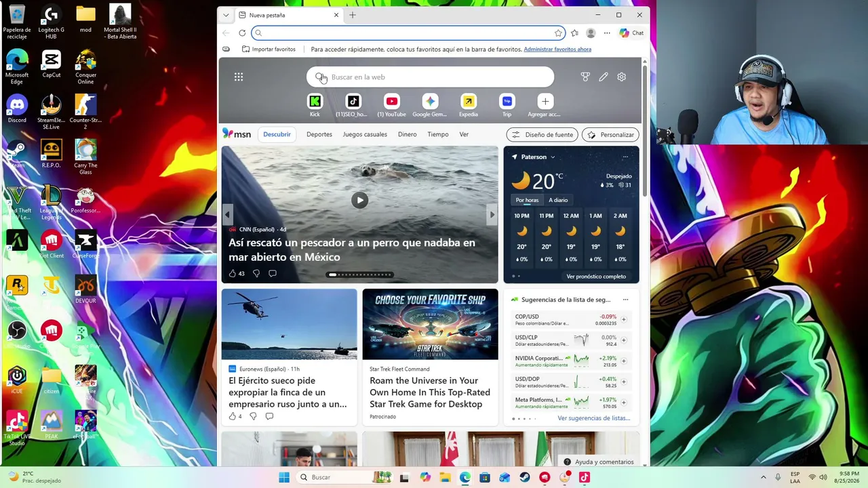Open the tab actions menu chevron
This screenshot has height=488, width=868.
pos(226,15)
